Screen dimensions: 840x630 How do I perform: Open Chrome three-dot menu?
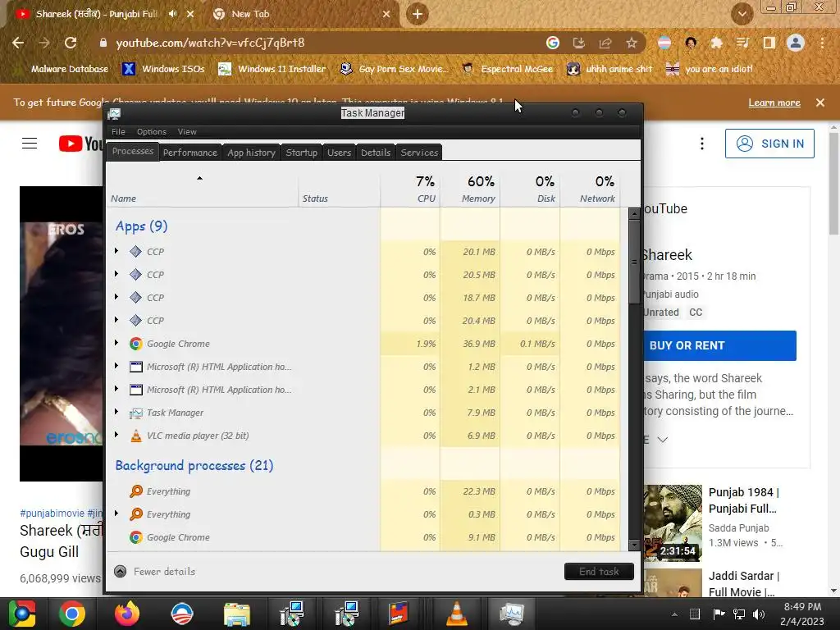coord(822,43)
